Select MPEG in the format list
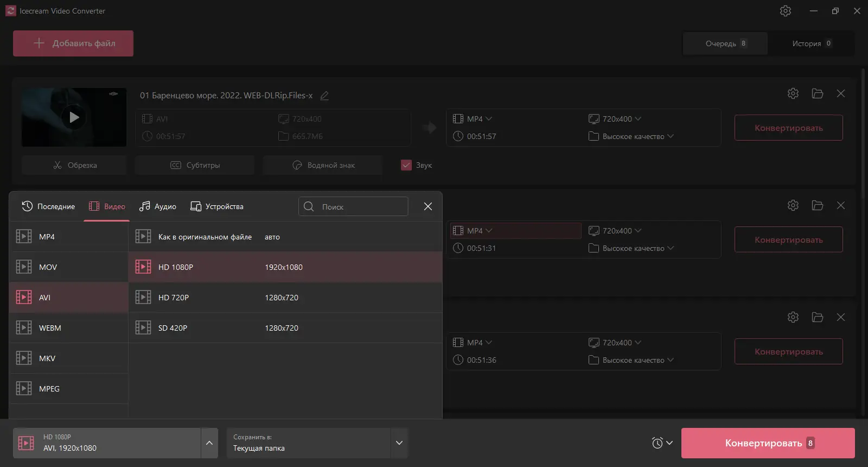Image resolution: width=868 pixels, height=467 pixels. (x=69, y=389)
